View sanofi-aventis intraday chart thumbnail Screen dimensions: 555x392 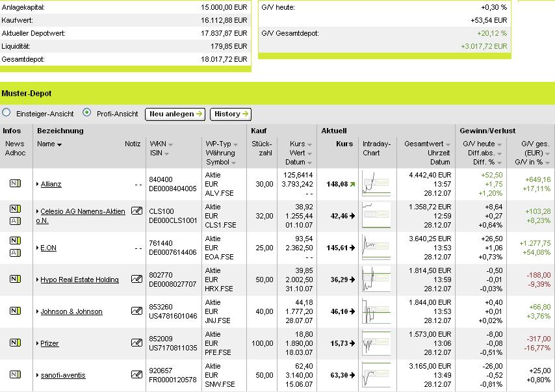click(x=376, y=374)
